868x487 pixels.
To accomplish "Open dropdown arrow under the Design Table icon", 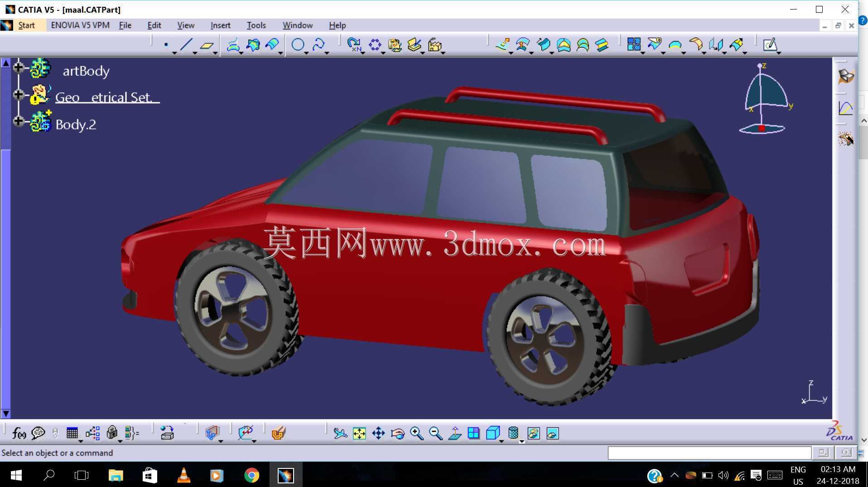I will point(81,441).
